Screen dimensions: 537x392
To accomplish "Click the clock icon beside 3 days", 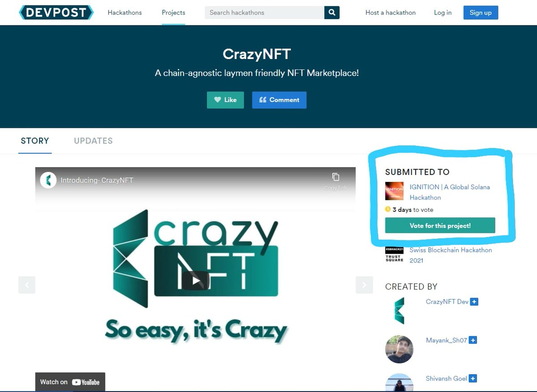I will coord(388,209).
